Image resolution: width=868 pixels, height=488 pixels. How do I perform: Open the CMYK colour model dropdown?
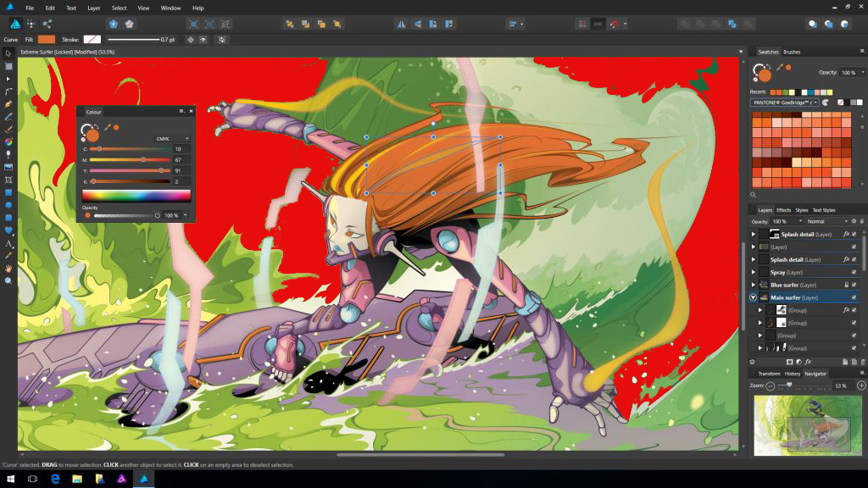172,138
